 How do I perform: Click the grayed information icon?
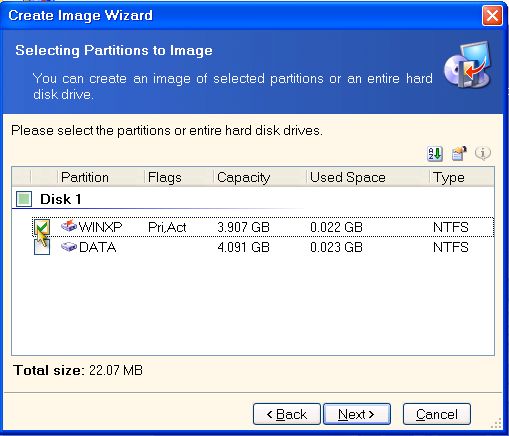tap(483, 153)
